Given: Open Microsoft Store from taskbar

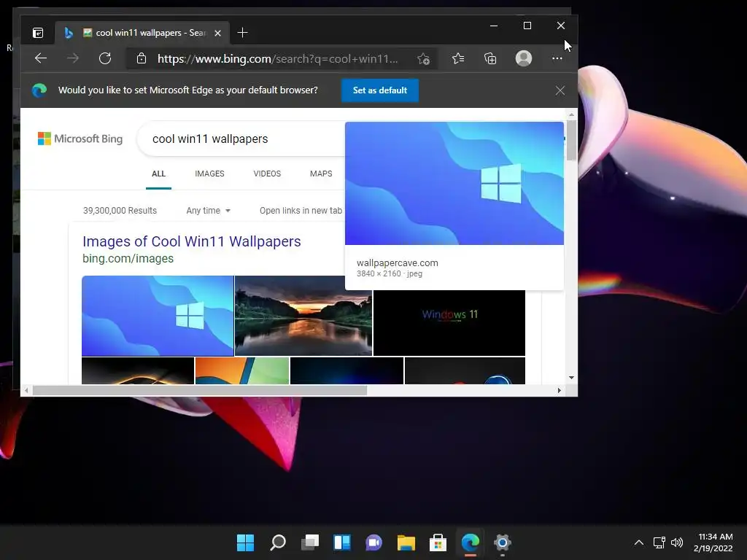Looking at the screenshot, I should pos(438,542).
